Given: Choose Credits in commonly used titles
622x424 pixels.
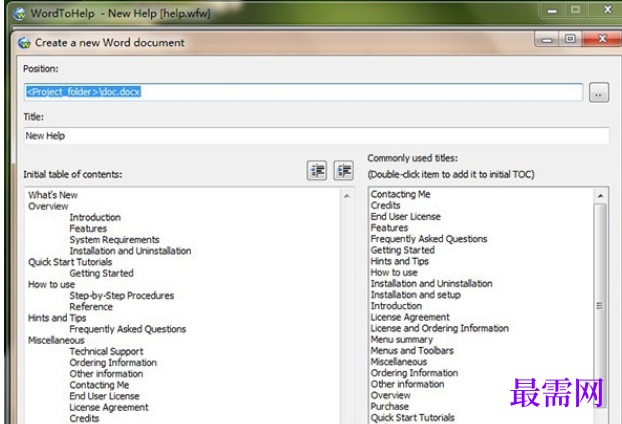Looking at the screenshot, I should [385, 205].
